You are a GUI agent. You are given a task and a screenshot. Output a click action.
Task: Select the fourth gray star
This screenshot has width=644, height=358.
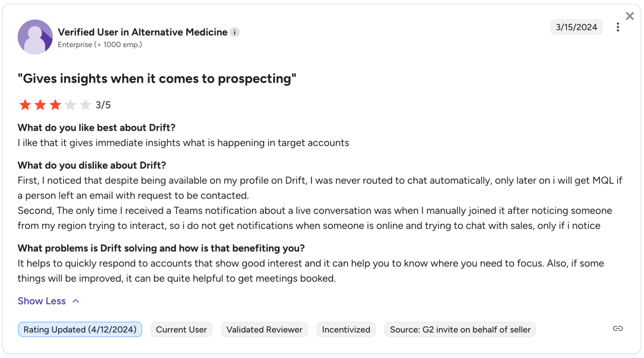tap(70, 105)
